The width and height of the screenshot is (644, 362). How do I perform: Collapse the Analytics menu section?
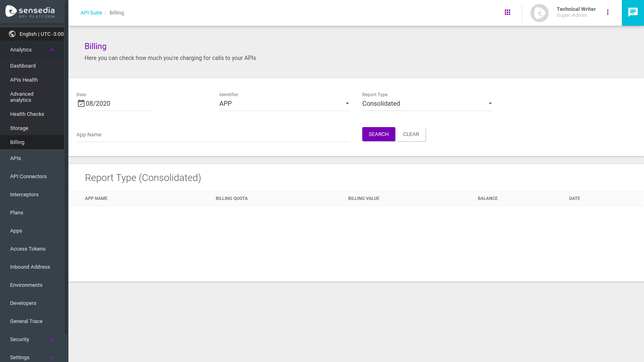[52, 50]
